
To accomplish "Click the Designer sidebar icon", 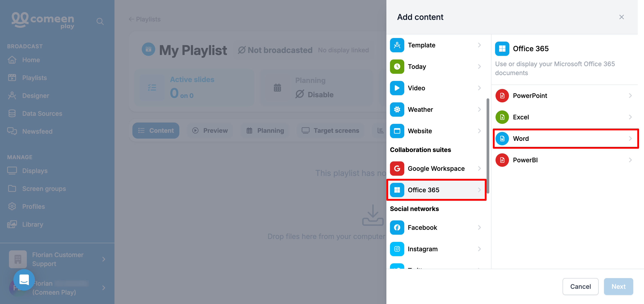I will (x=12, y=96).
